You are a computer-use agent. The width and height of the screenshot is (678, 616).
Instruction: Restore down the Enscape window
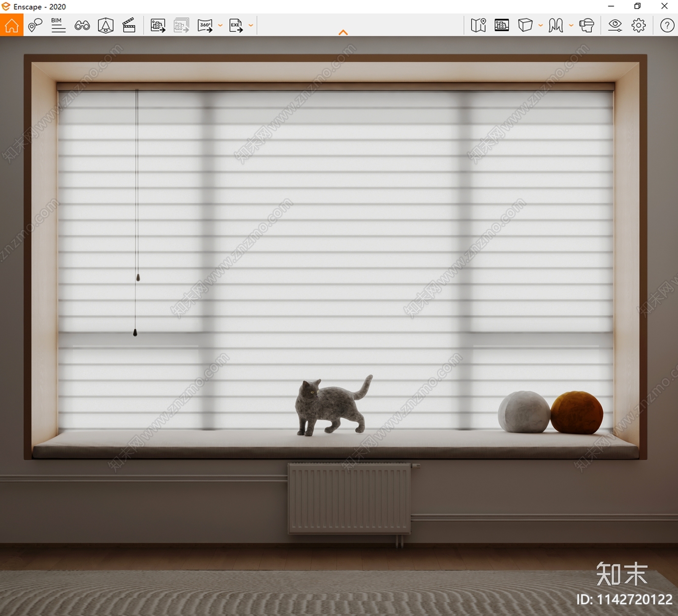637,6
